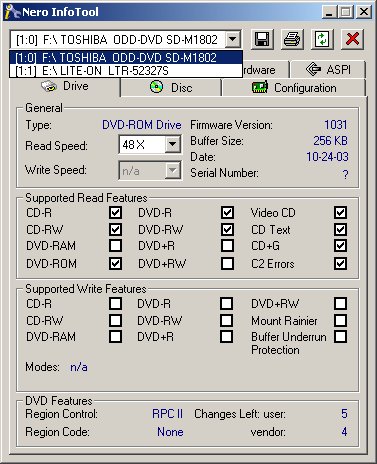The height and width of the screenshot is (464, 377).
Task: Click the Buffer Size value 256 KB
Action: [x=330, y=141]
